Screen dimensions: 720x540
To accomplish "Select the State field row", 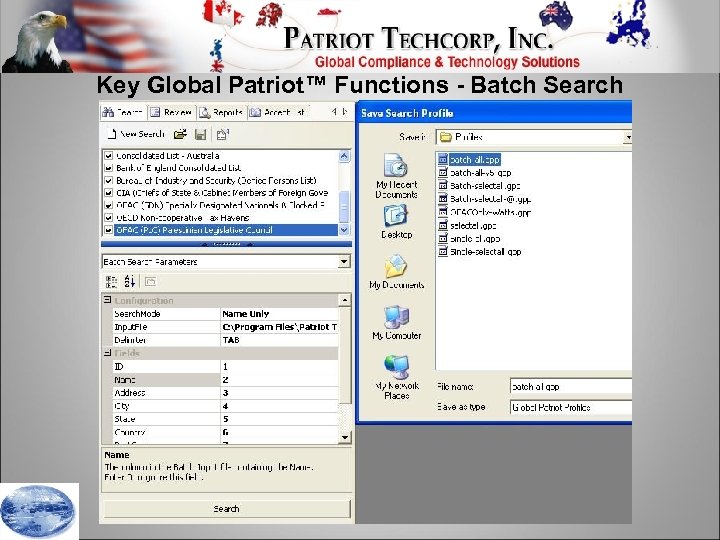I will pos(225,419).
